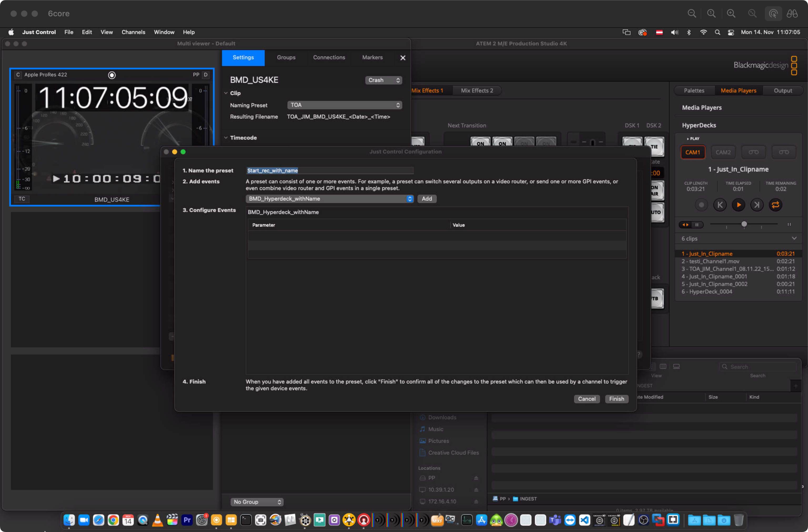Open Spotlight search in the menu bar

(717, 32)
